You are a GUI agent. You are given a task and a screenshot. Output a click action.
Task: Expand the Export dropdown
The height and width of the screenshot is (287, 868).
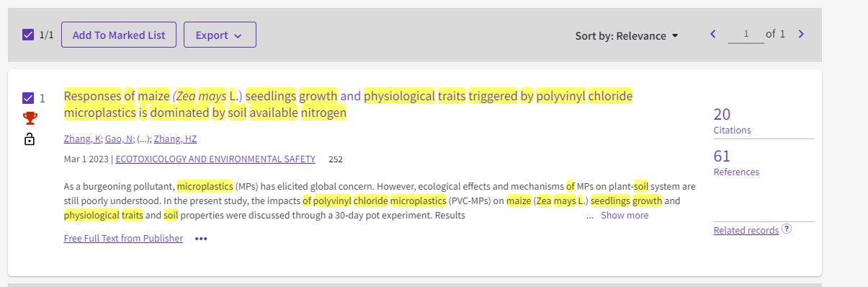click(x=220, y=35)
